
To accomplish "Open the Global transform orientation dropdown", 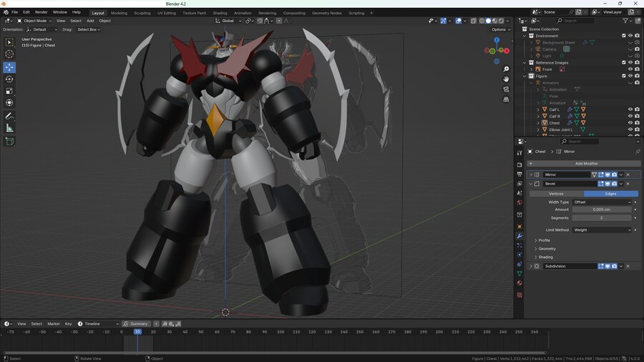I will click(x=228, y=21).
